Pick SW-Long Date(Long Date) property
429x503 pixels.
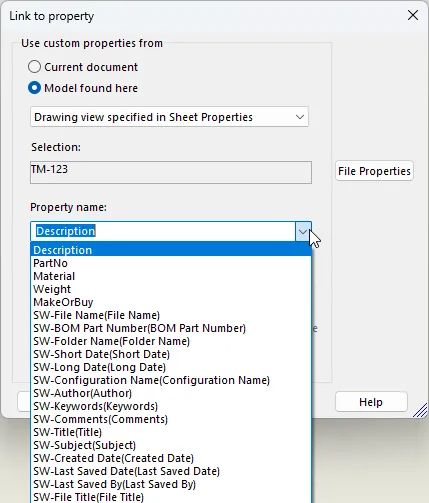click(171, 367)
